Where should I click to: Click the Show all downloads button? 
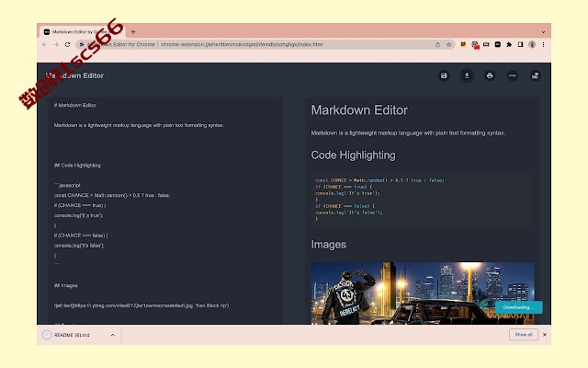[524, 335]
